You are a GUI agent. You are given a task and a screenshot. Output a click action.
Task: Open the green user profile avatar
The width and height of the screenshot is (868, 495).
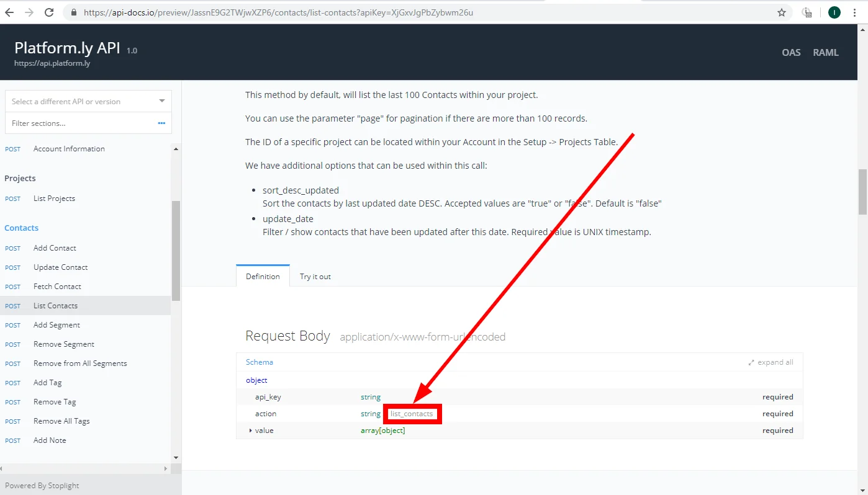click(834, 12)
